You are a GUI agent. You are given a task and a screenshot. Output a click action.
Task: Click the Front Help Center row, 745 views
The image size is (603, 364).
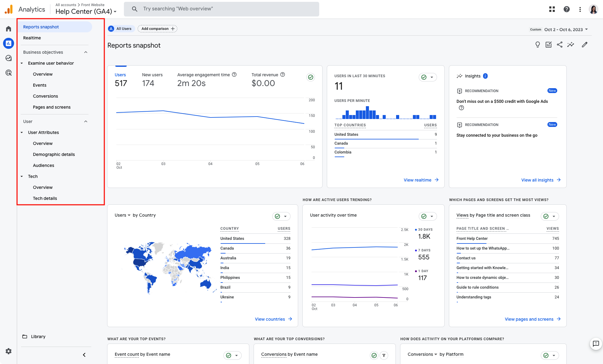pos(507,239)
